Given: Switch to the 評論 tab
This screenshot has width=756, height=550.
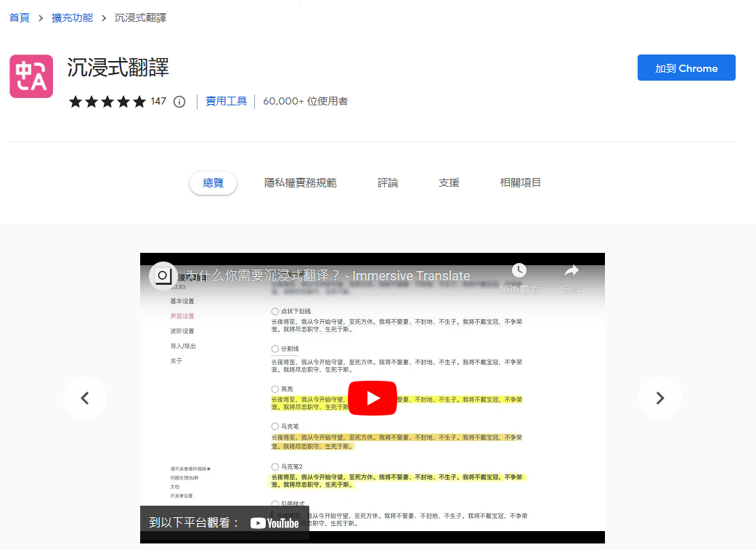Looking at the screenshot, I should 388,183.
